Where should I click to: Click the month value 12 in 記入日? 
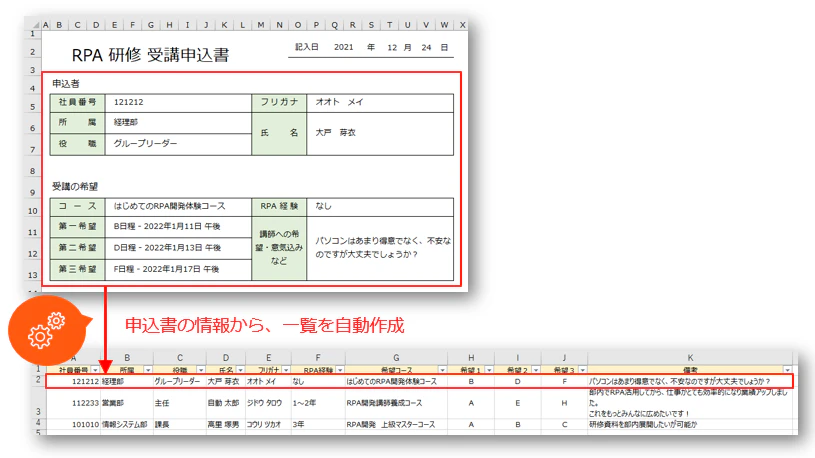(x=392, y=47)
